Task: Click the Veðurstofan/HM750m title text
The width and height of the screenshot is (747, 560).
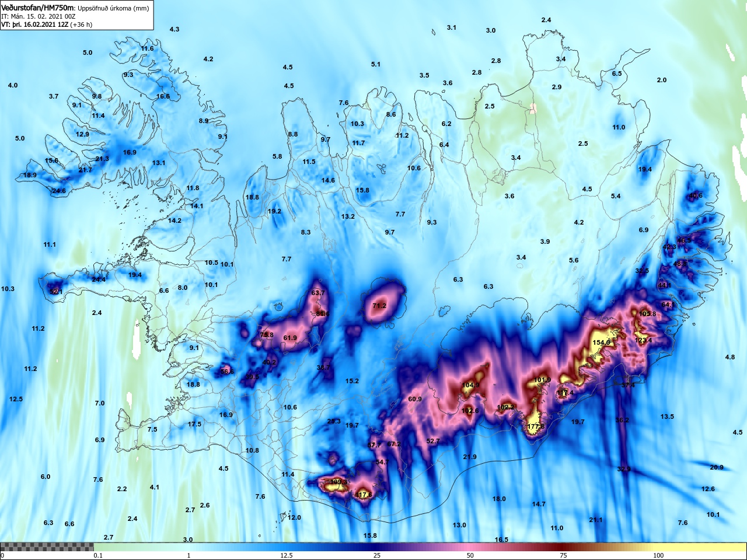Action: point(37,8)
